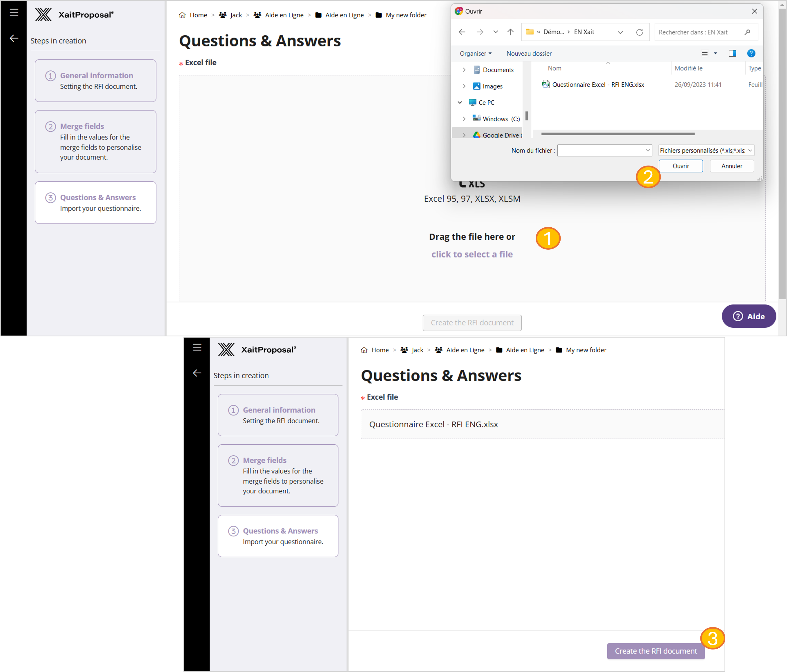
Task: Select Questionnaire Excel - RFI ENG.xlsx file
Action: 598,85
